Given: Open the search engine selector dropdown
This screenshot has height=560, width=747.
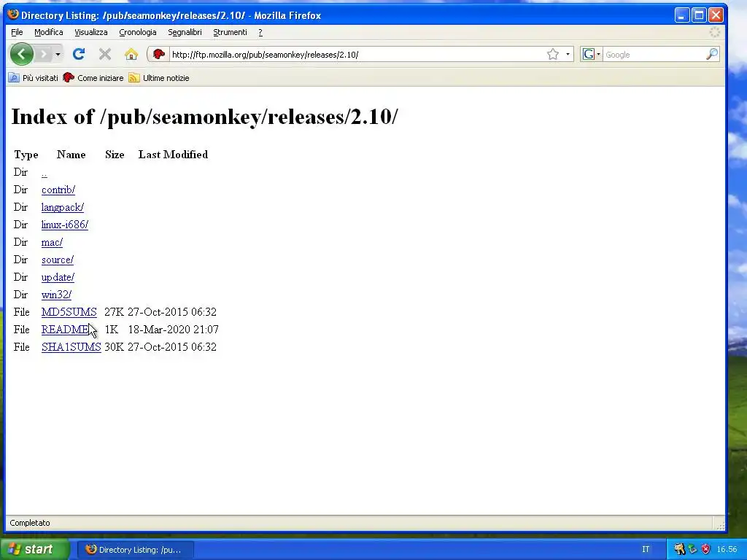Looking at the screenshot, I should point(591,54).
